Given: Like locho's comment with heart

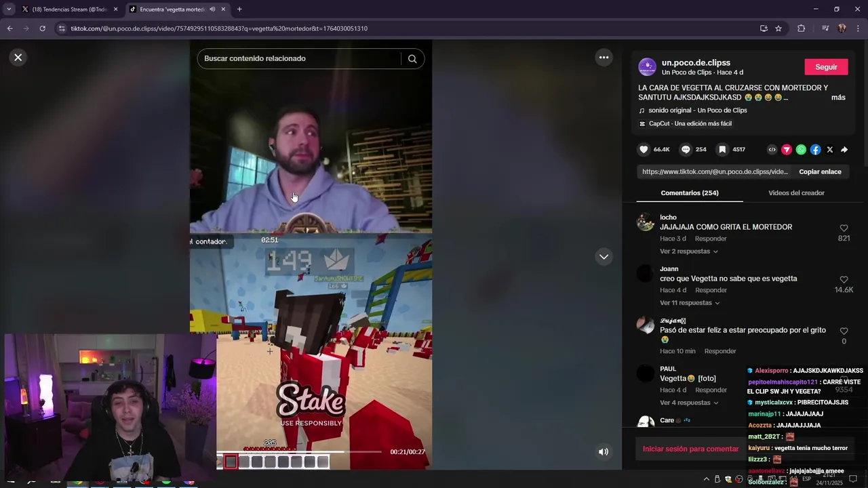Looking at the screenshot, I should click(844, 228).
